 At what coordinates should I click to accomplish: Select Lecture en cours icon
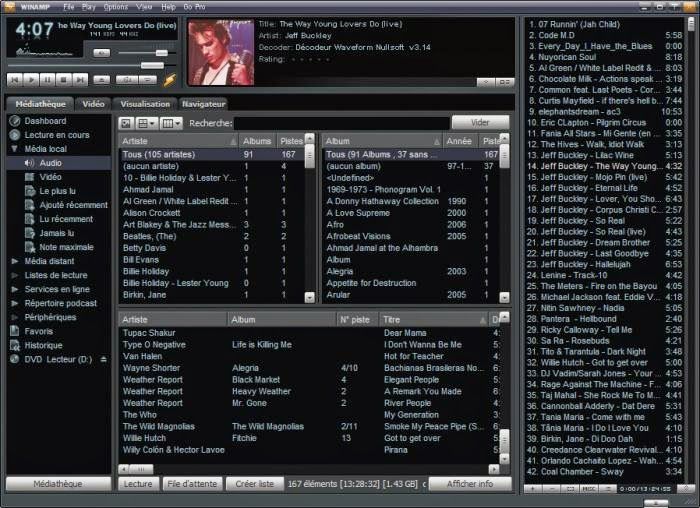(x=15, y=135)
